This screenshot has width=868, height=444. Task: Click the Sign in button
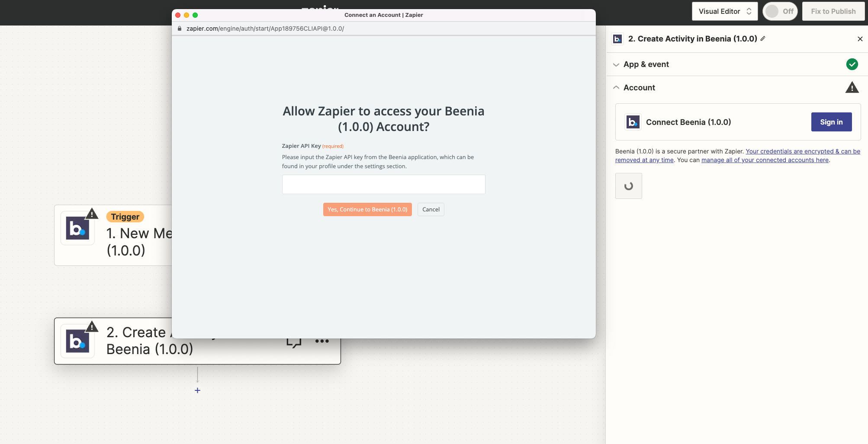[x=831, y=122]
